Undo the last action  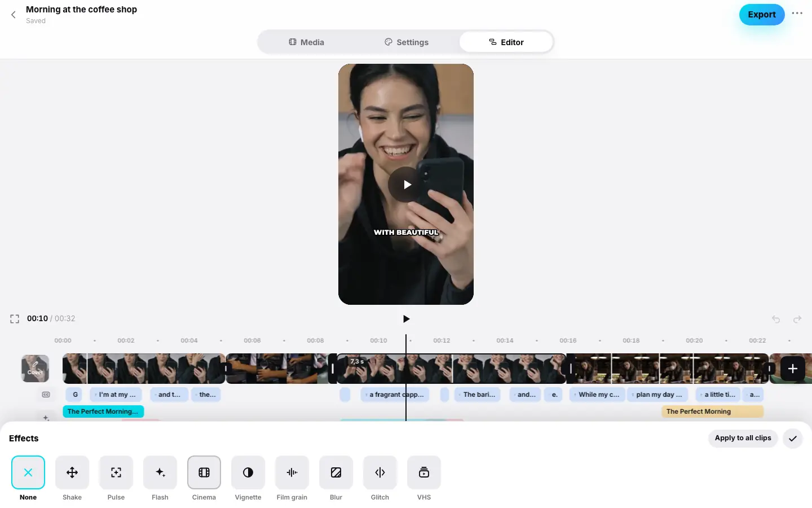[776, 319]
